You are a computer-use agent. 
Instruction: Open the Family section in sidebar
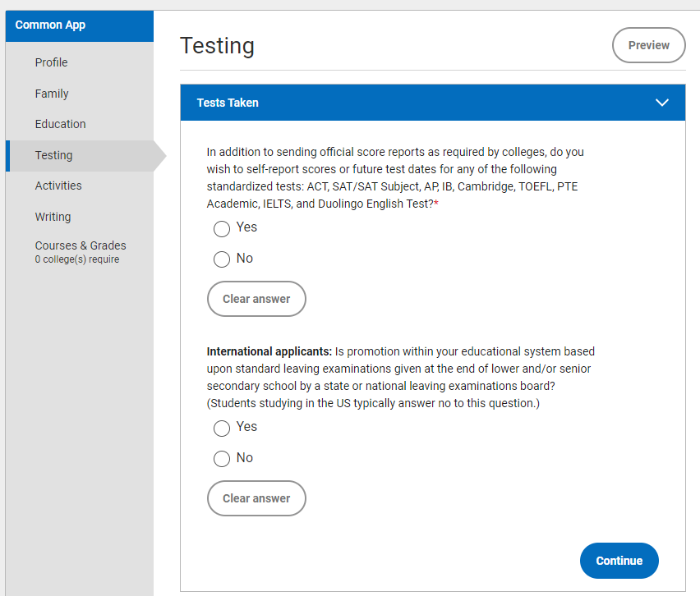click(52, 94)
